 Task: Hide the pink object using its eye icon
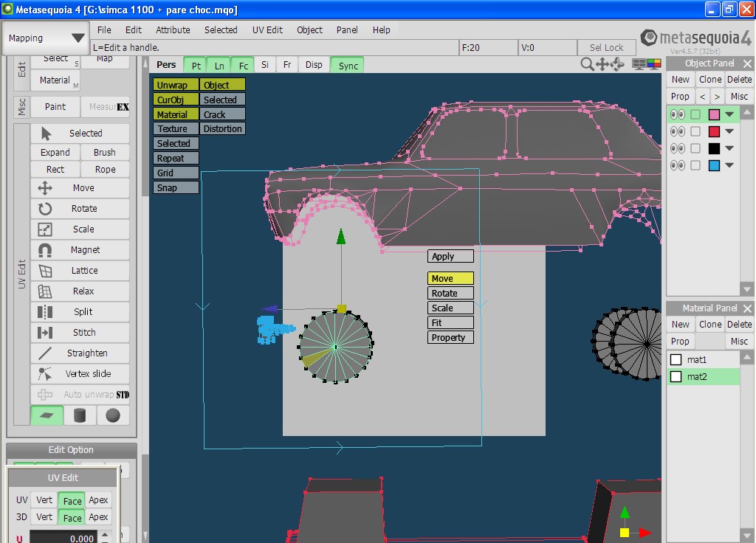pos(677,114)
